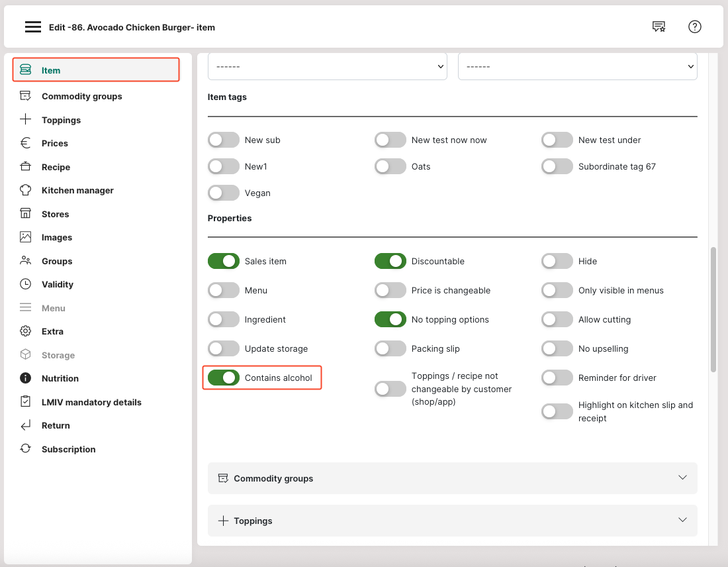Navigate to the Subscription section
728x567 pixels.
pos(68,449)
